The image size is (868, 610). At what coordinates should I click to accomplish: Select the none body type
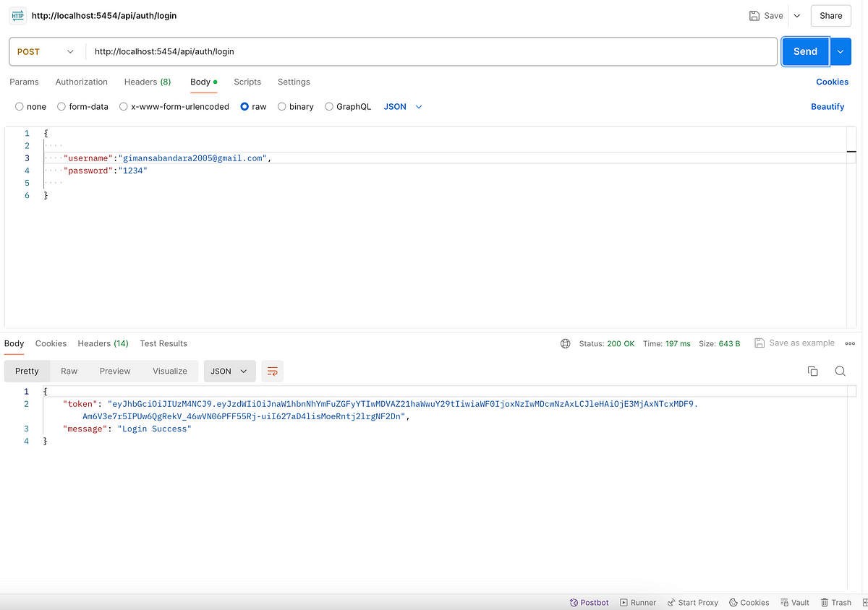click(30, 106)
